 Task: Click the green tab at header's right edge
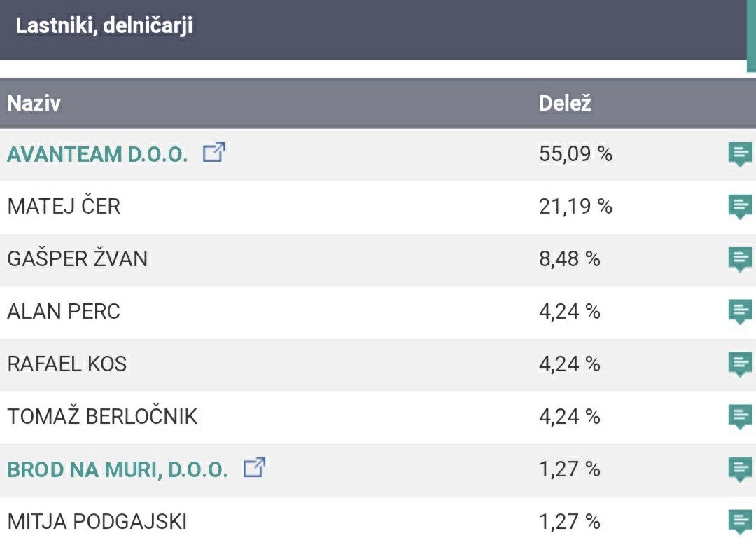(x=751, y=35)
